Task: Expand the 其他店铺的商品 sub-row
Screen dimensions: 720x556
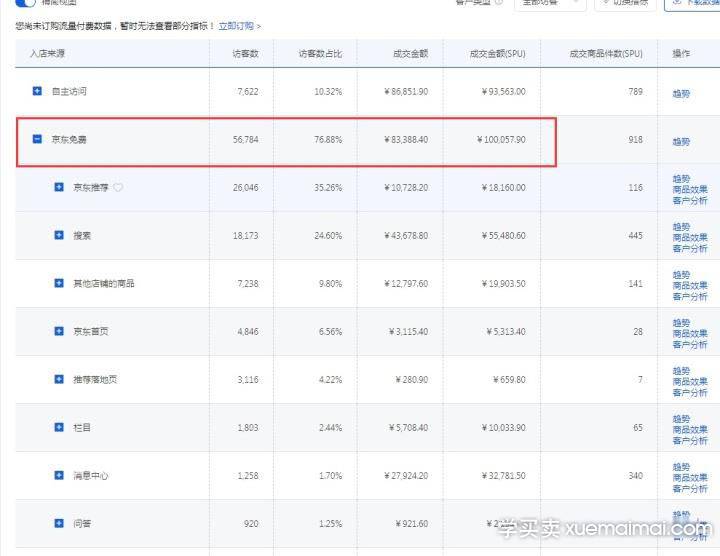Action: (x=59, y=283)
